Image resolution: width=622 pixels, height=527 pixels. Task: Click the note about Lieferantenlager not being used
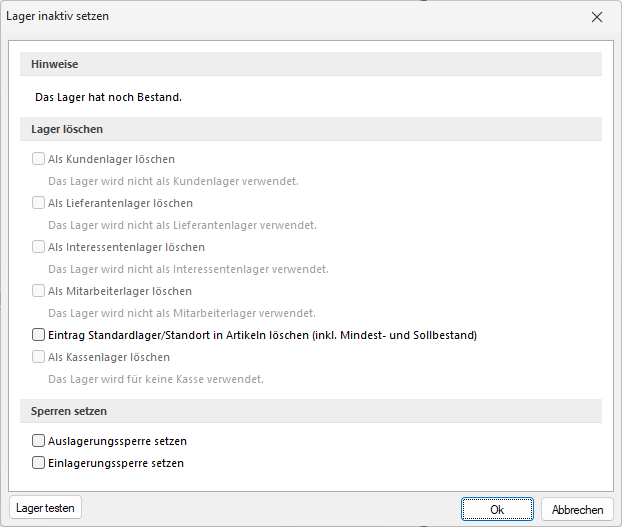pyautogui.click(x=182, y=225)
